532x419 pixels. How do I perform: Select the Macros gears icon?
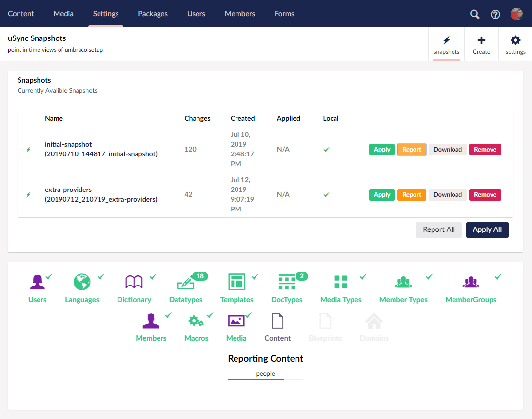click(x=196, y=321)
